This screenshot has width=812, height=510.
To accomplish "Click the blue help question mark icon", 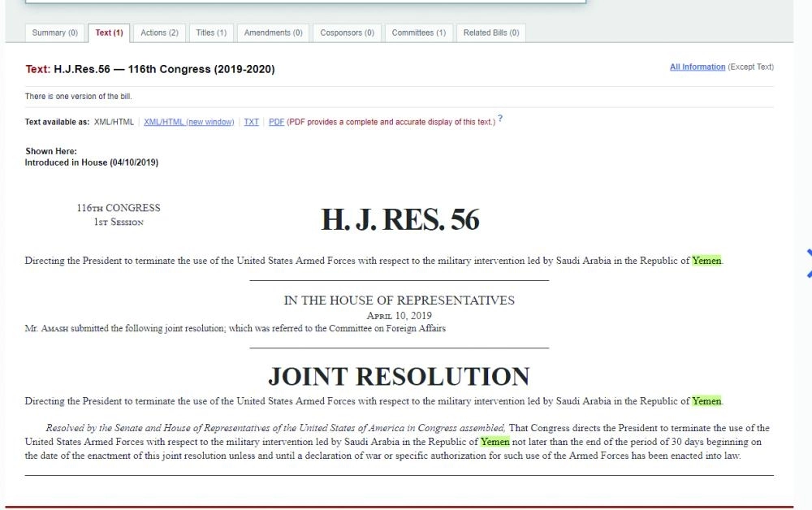I will click(x=500, y=119).
